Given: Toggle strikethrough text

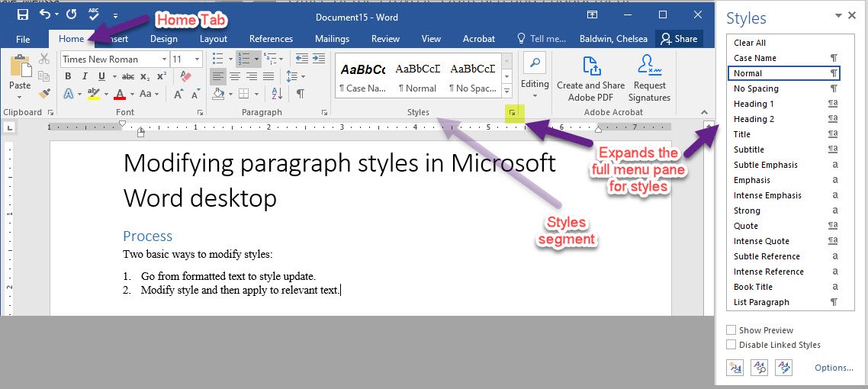Looking at the screenshot, I should pyautogui.click(x=128, y=76).
